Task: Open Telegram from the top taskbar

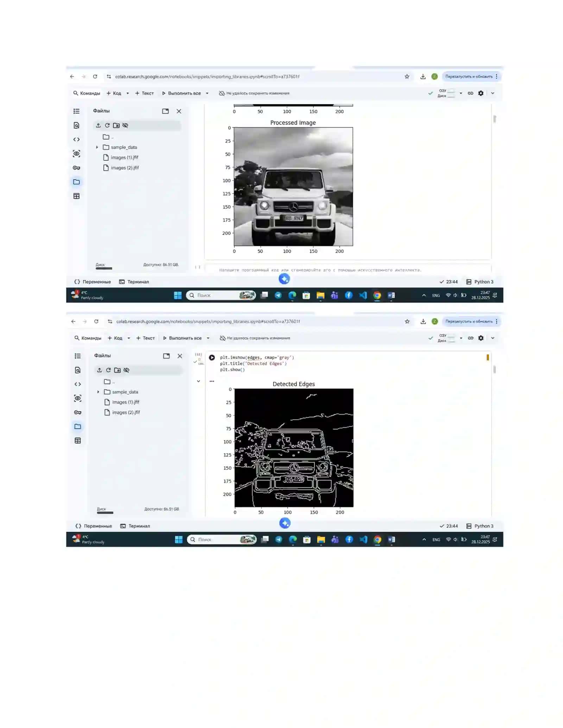Action: point(278,295)
